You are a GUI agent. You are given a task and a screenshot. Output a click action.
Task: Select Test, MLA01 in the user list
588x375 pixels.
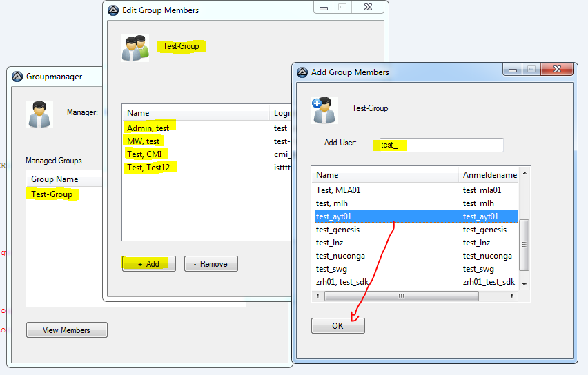[x=339, y=190]
